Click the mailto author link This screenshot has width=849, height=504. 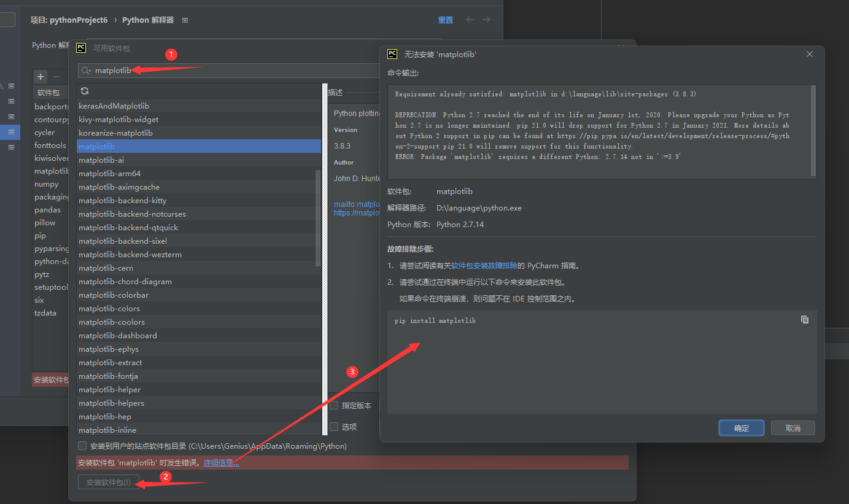pos(357,204)
